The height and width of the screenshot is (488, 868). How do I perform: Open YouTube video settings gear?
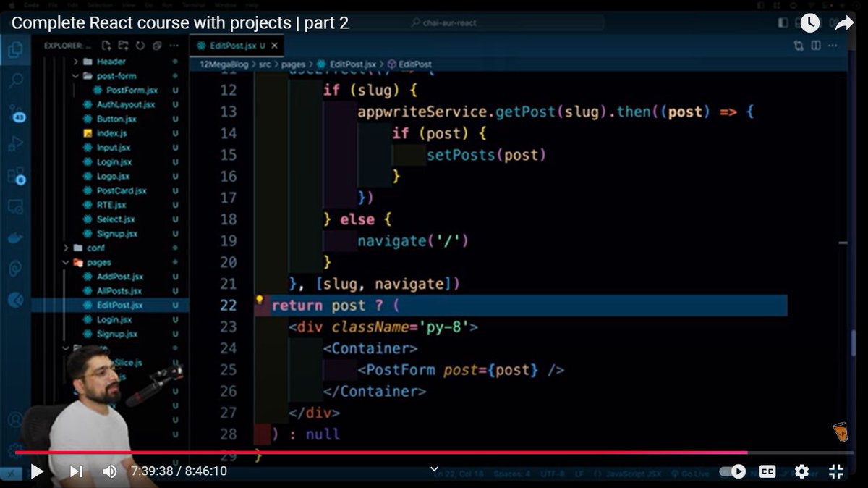tap(801, 471)
